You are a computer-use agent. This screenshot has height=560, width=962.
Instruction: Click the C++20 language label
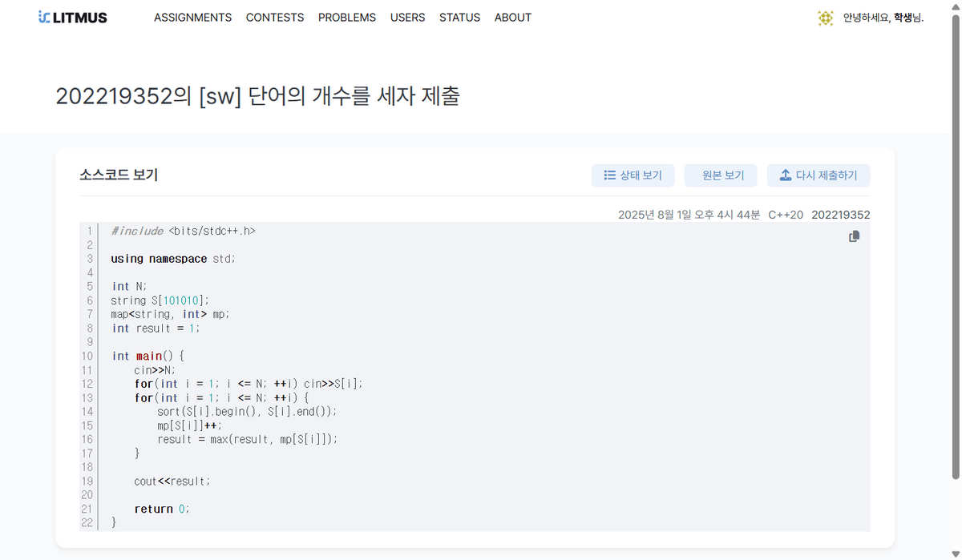pyautogui.click(x=786, y=214)
